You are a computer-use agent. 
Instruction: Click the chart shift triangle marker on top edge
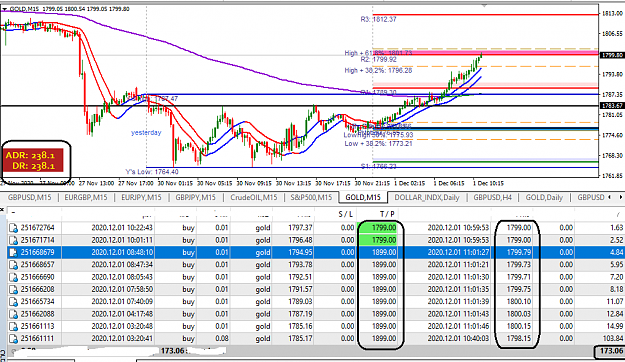pyautogui.click(x=484, y=6)
